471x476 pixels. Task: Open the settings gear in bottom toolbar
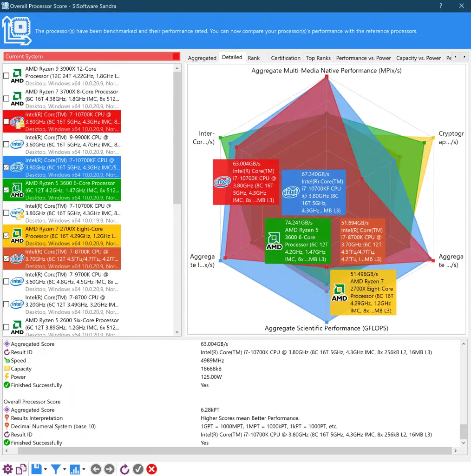7,469
